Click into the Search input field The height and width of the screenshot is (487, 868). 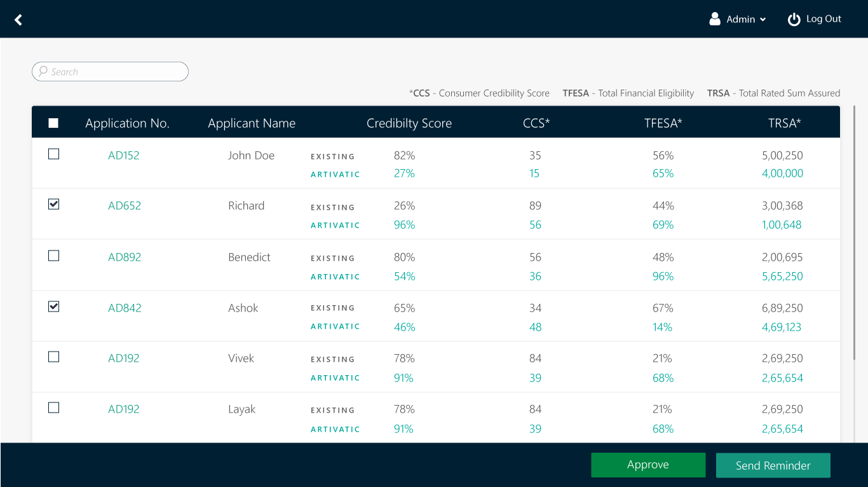click(114, 72)
